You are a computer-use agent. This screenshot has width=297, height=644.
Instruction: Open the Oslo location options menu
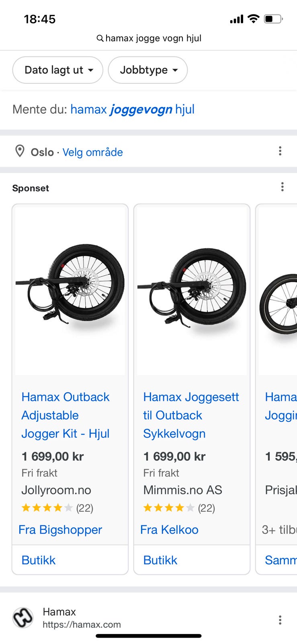coord(280,151)
